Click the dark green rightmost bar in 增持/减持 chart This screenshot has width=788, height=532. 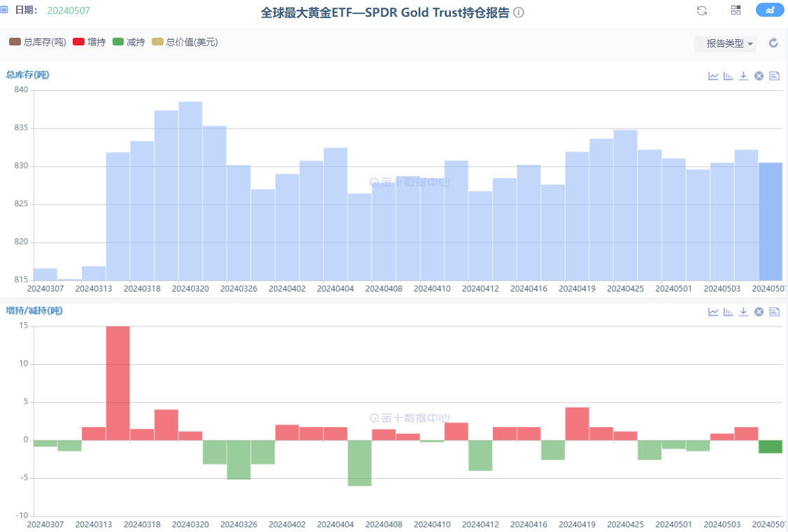click(771, 447)
